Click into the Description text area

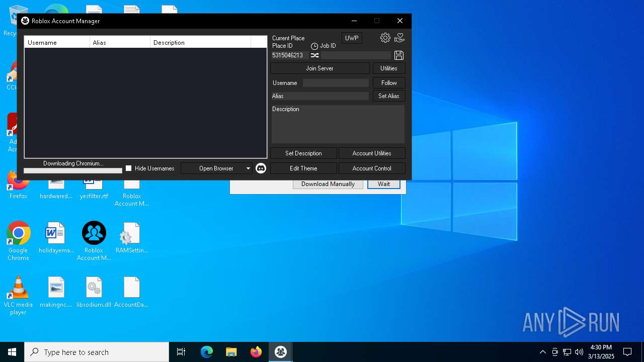click(x=338, y=124)
